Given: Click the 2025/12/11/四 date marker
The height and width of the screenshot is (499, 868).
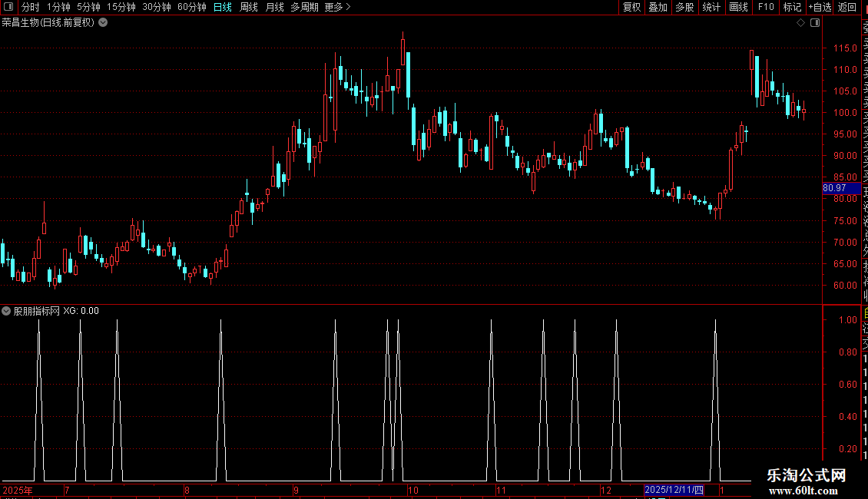Looking at the screenshot, I should pyautogui.click(x=674, y=490).
